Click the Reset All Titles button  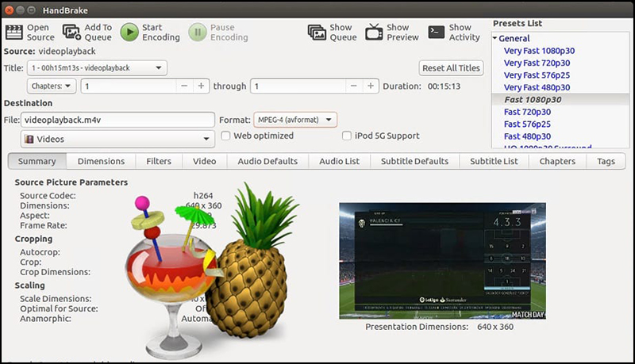451,68
